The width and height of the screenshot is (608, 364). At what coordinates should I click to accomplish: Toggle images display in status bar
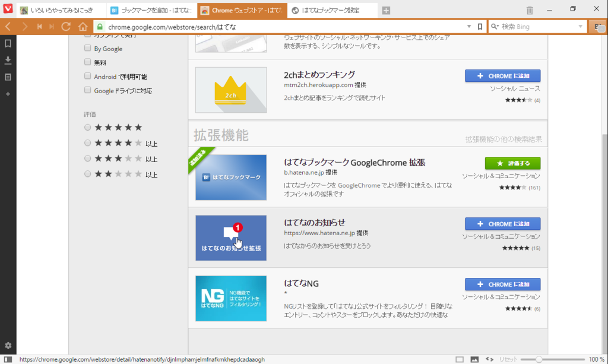point(474,359)
